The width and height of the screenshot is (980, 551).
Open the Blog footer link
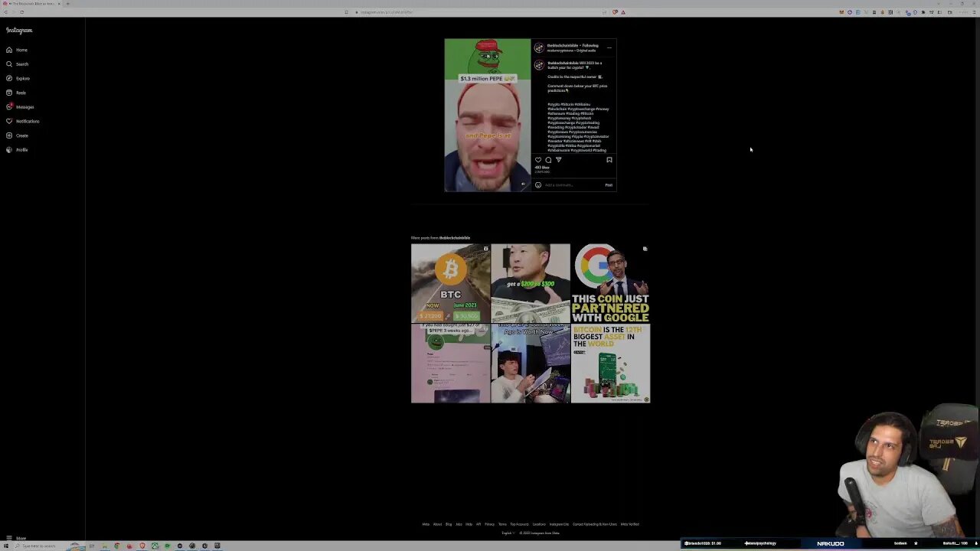tap(449, 524)
